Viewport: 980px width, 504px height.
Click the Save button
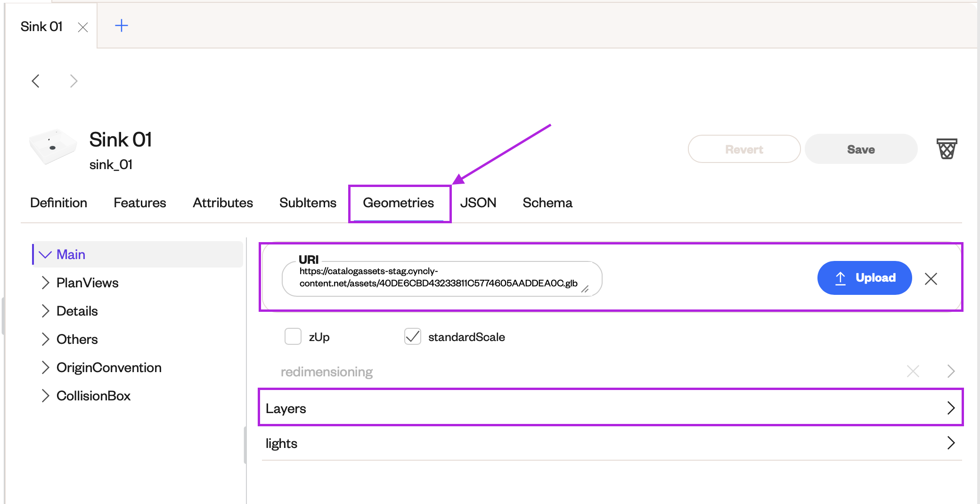861,149
